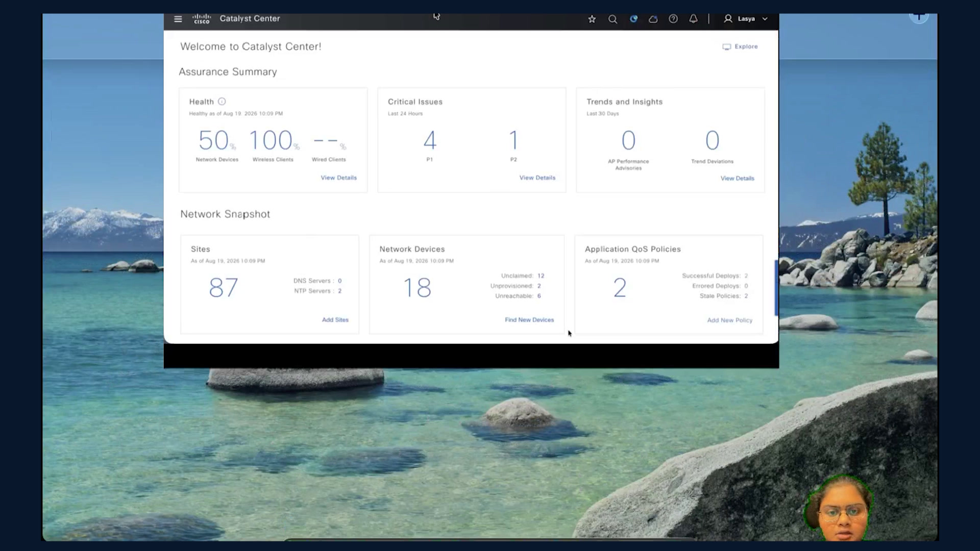This screenshot has width=980, height=551.
Task: Open the hamburger navigation menu
Action: pos(178,19)
